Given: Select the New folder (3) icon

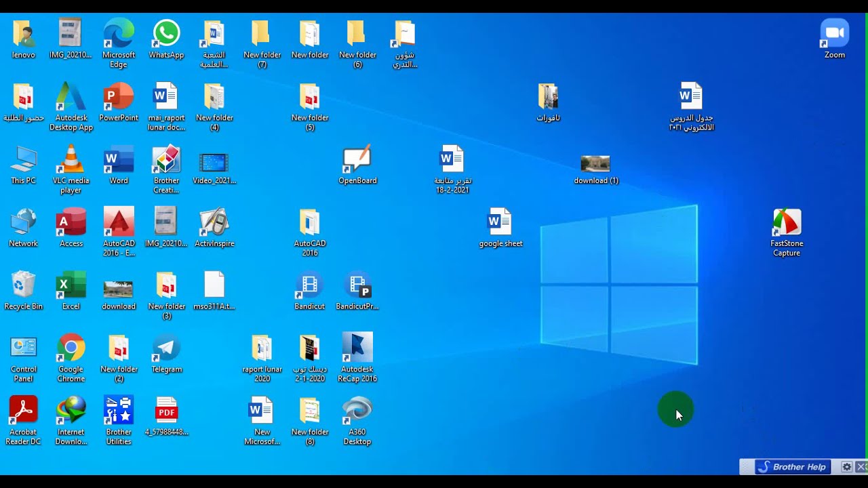Looking at the screenshot, I should point(166,296).
